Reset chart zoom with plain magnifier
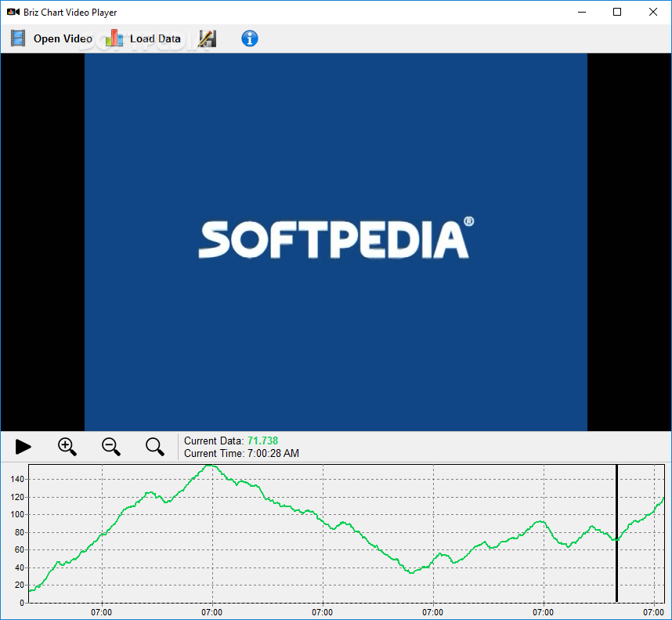Image resolution: width=672 pixels, height=620 pixels. pos(155,447)
